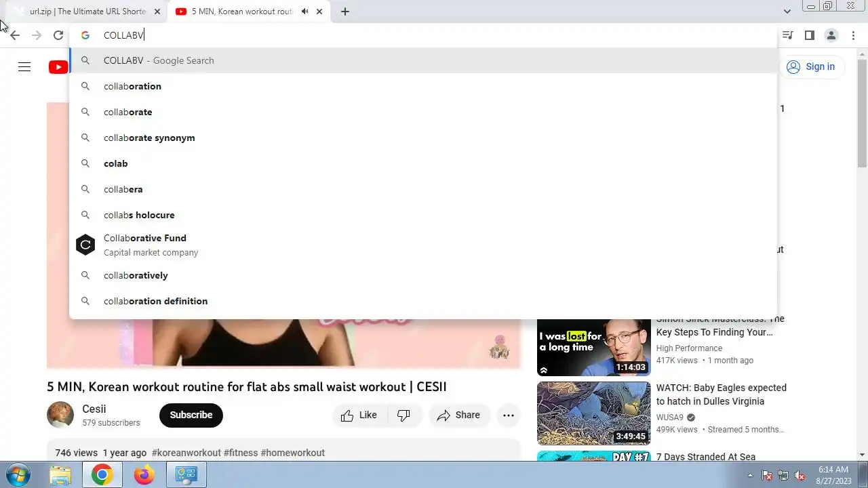Open the Windows Start button

(18, 474)
